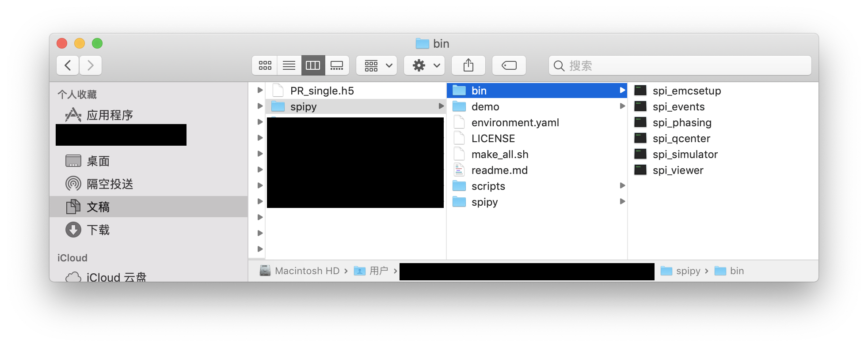Screen dimensions: 868x347
Task: Click the scripts folder icon
Action: 459,186
